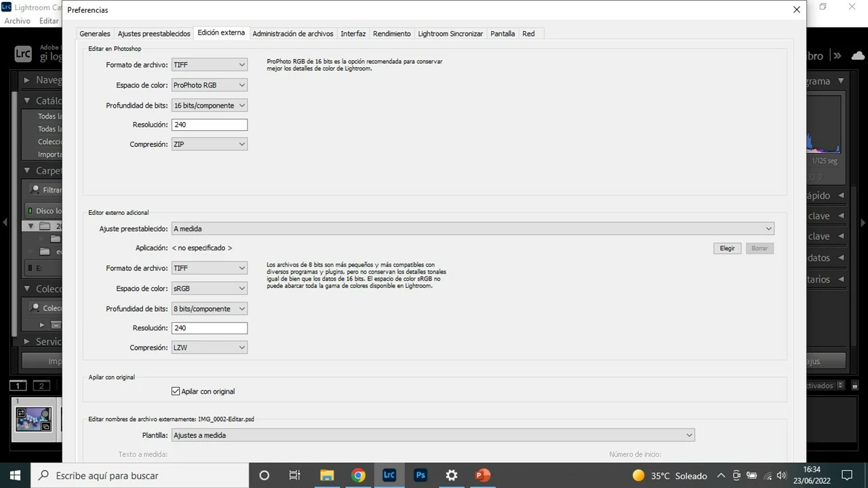
Task: Show hidden system tray icons
Action: point(721,476)
